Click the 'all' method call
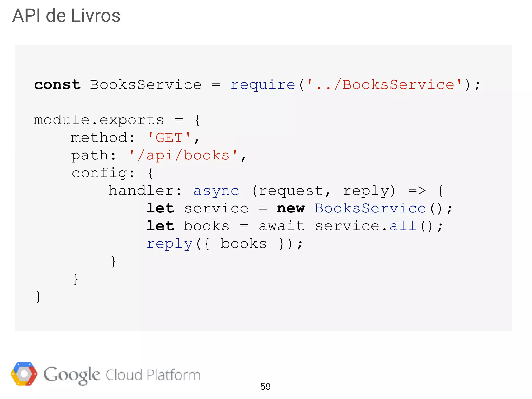The image size is (532, 399). pos(403,225)
